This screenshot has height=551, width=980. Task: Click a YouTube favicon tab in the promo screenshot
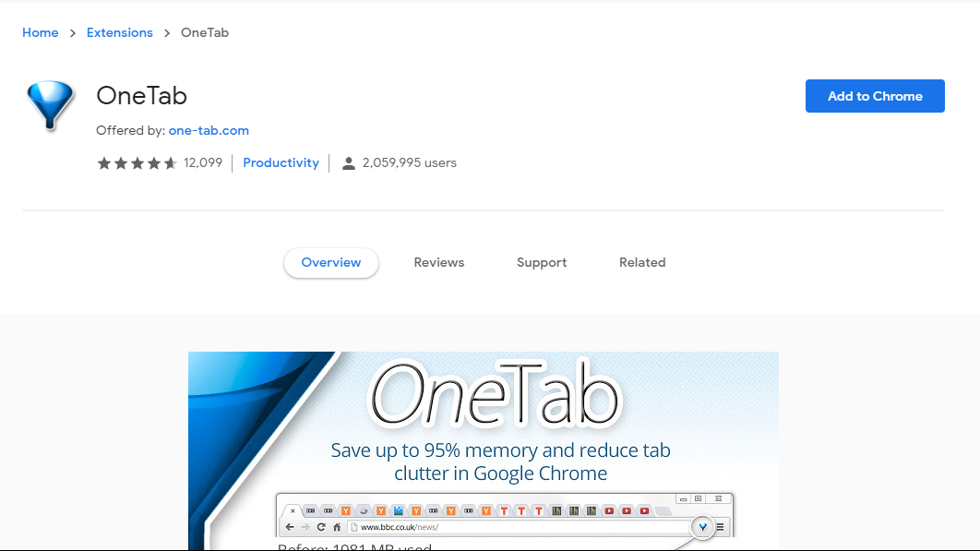[x=609, y=510]
